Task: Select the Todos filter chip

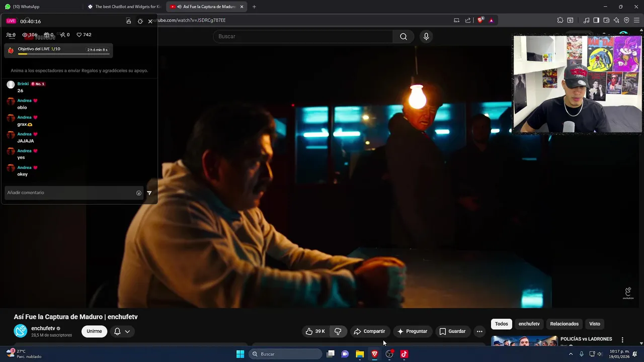Action: pyautogui.click(x=502, y=324)
